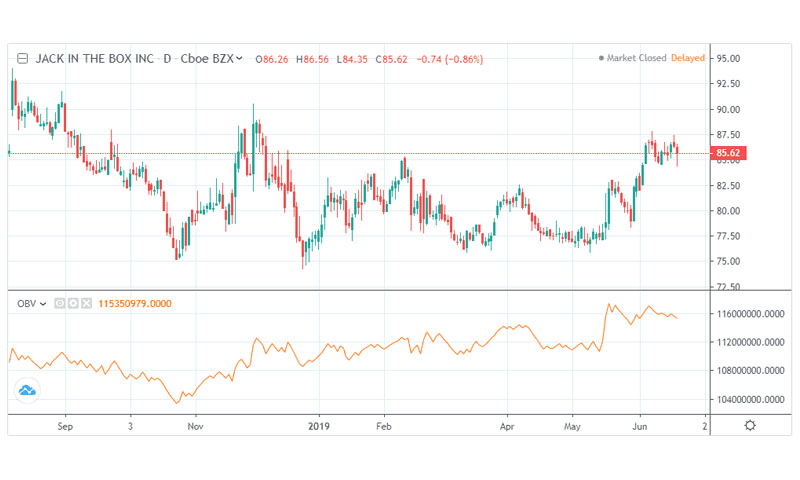Hide the OBV indicator via eye icon
Image resolution: width=800 pixels, height=480 pixels.
(60, 304)
